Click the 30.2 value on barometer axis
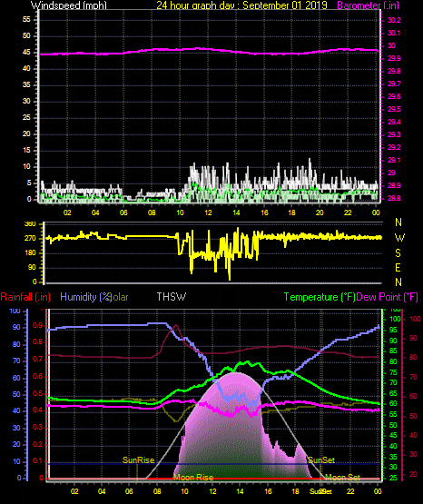The image size is (423, 504). [x=394, y=20]
